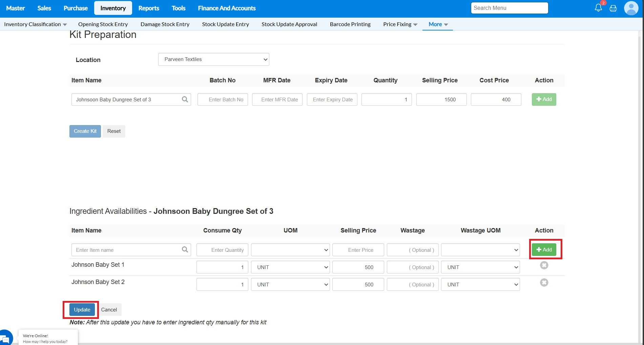
Task: Remove the Johnson Baby Set 1 ingredient
Action: pos(544,265)
